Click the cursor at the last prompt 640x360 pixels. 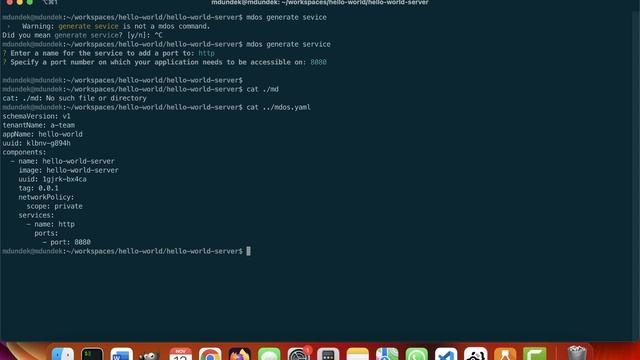[249, 251]
